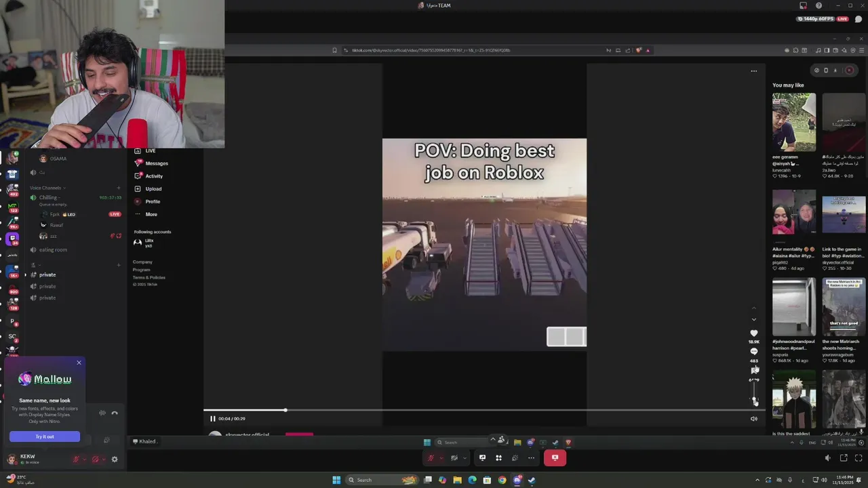Open the TikTok LIVE section
Screen dimensions: 868x488
(x=146, y=150)
